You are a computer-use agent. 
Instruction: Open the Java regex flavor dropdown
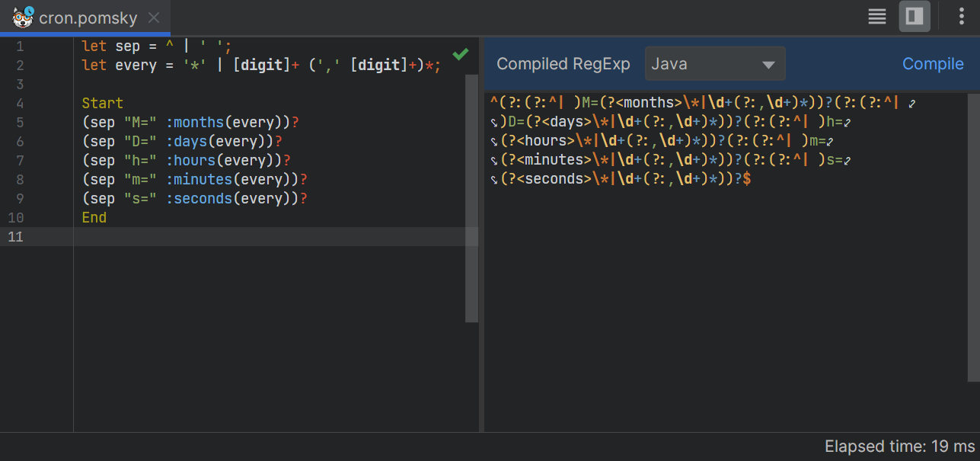tap(715, 64)
